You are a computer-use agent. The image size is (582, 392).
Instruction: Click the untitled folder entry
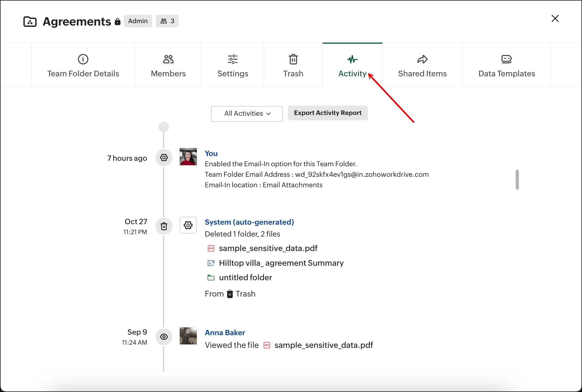(x=245, y=278)
